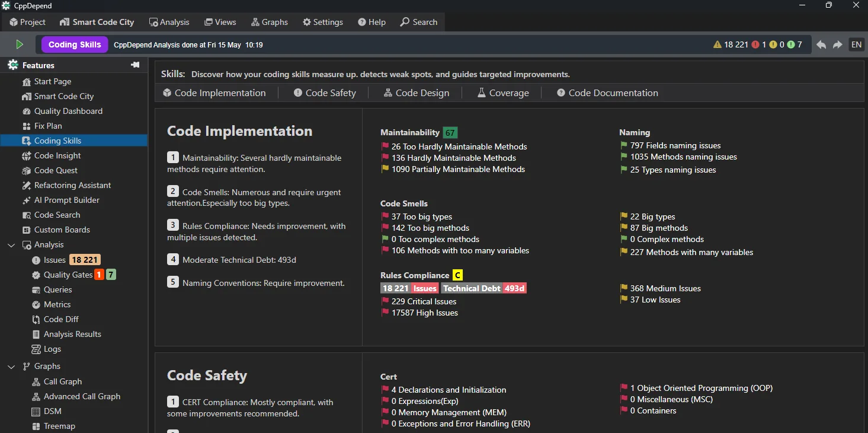Image resolution: width=868 pixels, height=433 pixels.
Task: Open the Graphs menu
Action: coord(270,22)
